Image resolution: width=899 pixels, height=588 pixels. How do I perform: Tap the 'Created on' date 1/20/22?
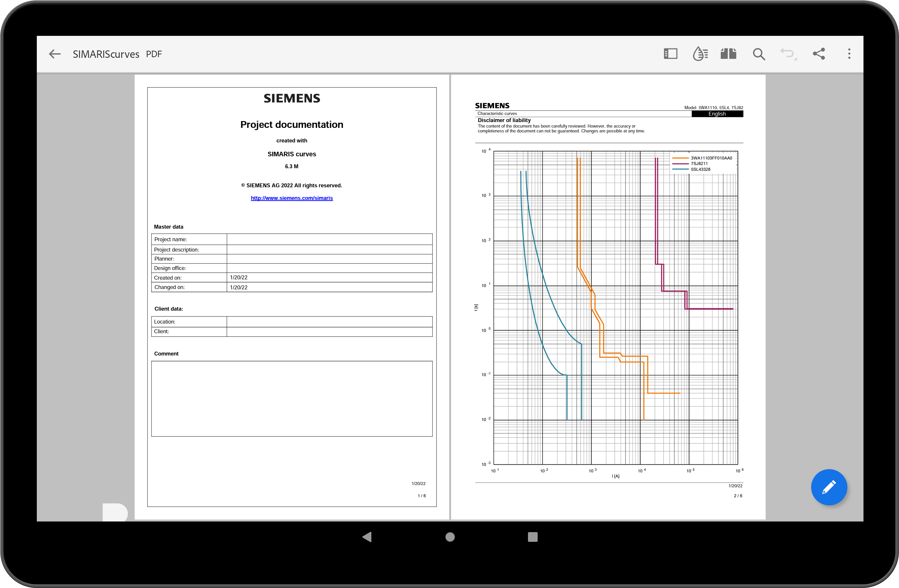pyautogui.click(x=239, y=278)
